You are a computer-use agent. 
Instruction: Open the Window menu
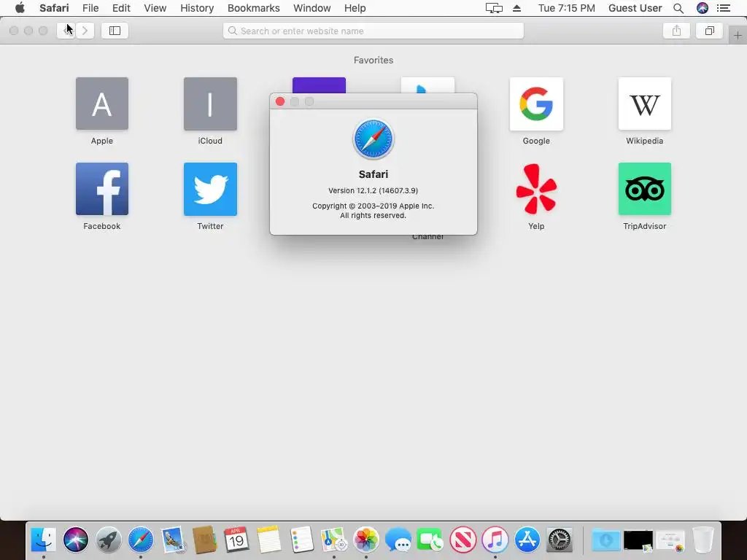point(311,8)
